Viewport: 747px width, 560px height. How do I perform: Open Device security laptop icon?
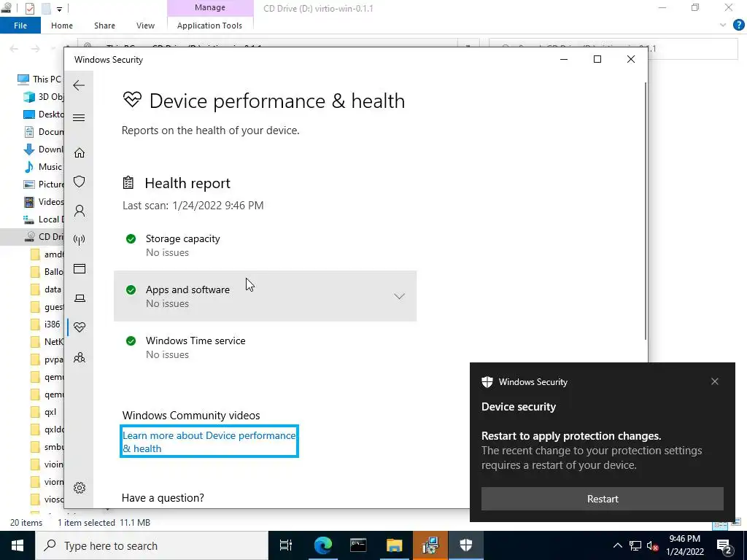coord(79,298)
